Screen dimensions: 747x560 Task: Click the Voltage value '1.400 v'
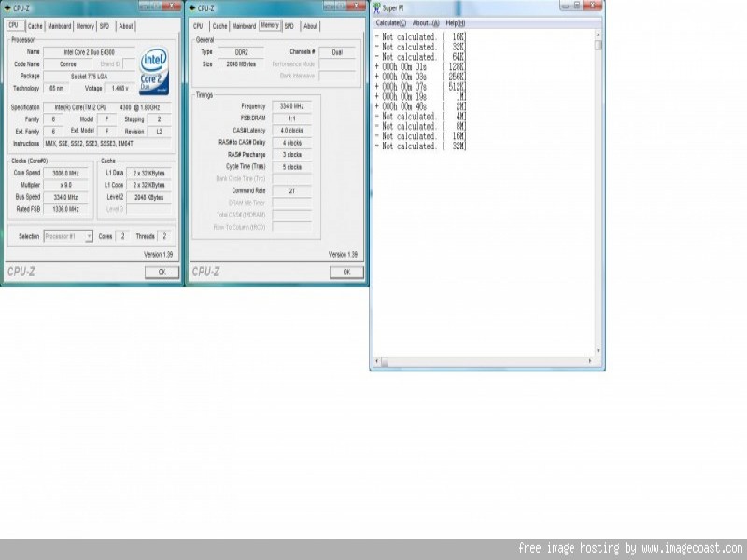[x=120, y=88]
